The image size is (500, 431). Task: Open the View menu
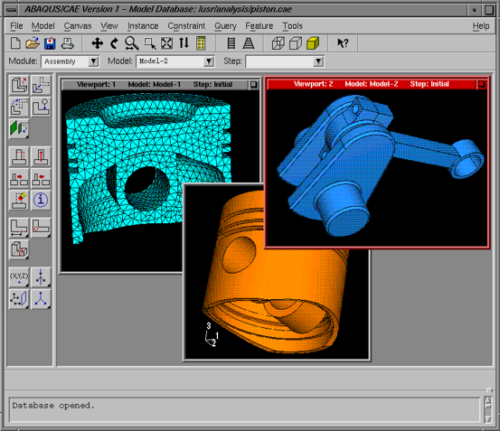109,26
